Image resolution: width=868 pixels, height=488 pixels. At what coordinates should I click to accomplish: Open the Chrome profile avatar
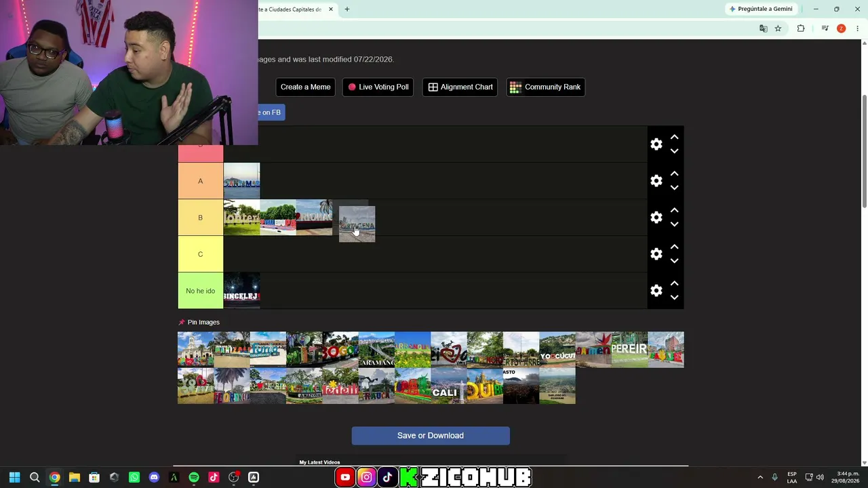(841, 28)
